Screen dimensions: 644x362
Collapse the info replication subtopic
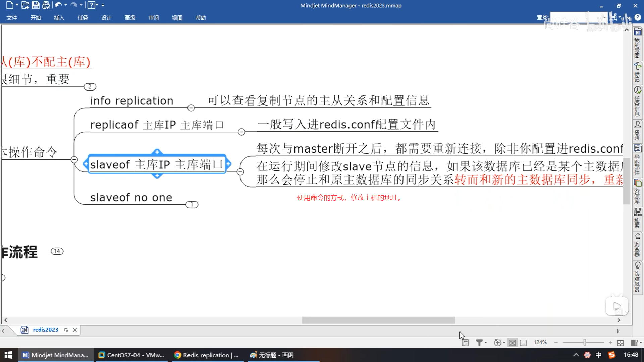coord(191,108)
